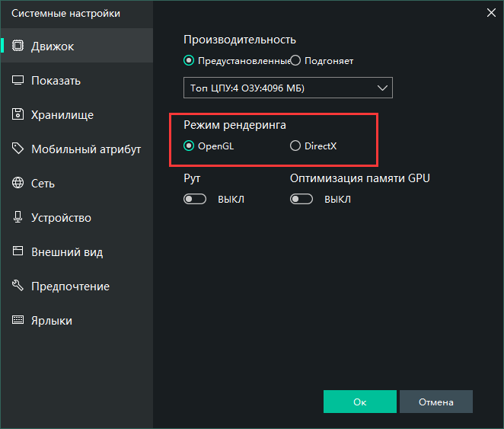
Task: Turn on Оптимизация памяти GPU switch
Action: point(302,200)
